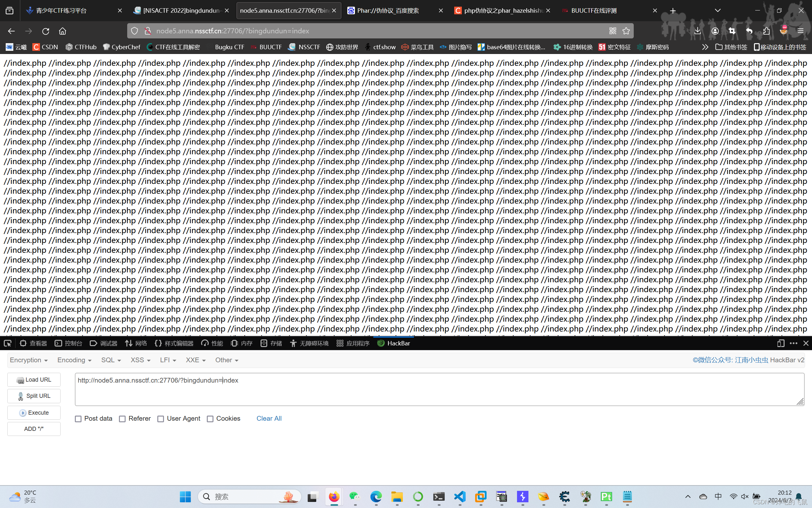The width and height of the screenshot is (812, 508).
Task: Switch to the Phar://伪协议 百度搜索 tab
Action: pyautogui.click(x=395, y=11)
